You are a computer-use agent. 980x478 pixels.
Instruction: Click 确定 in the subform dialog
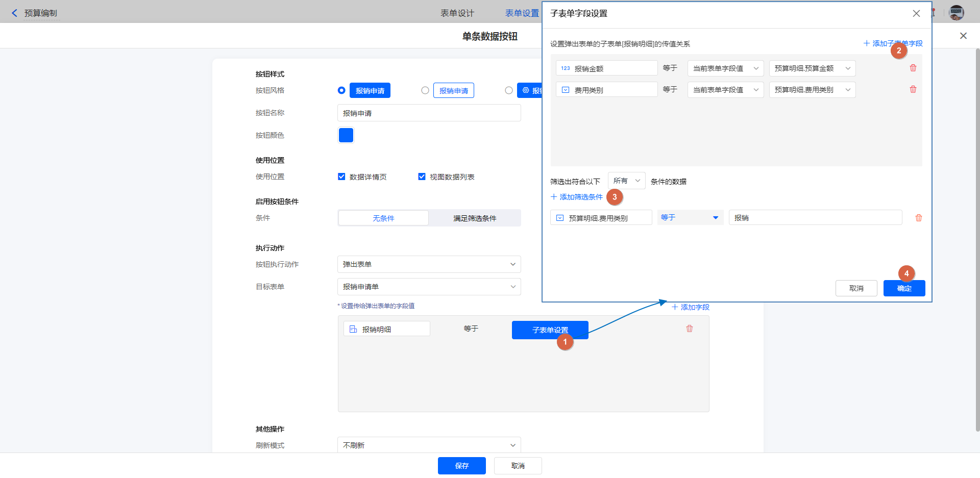(904, 288)
